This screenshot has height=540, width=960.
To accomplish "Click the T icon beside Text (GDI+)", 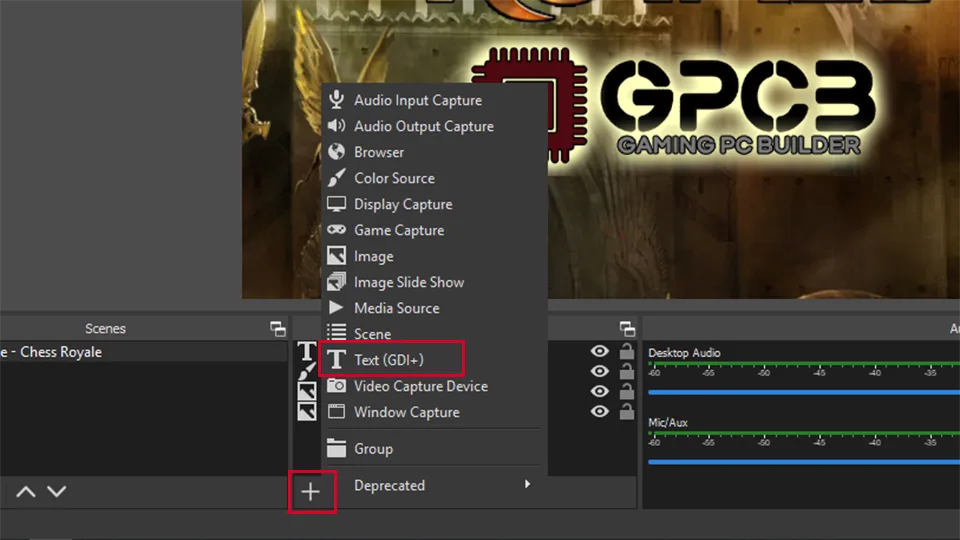I will (336, 359).
